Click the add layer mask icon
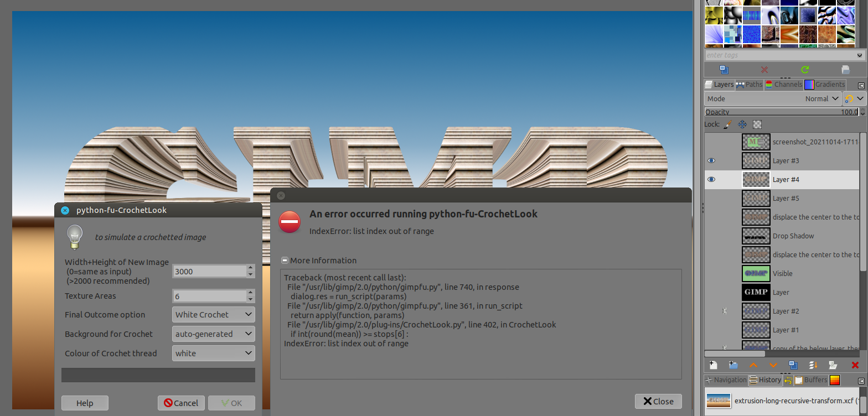 (833, 365)
